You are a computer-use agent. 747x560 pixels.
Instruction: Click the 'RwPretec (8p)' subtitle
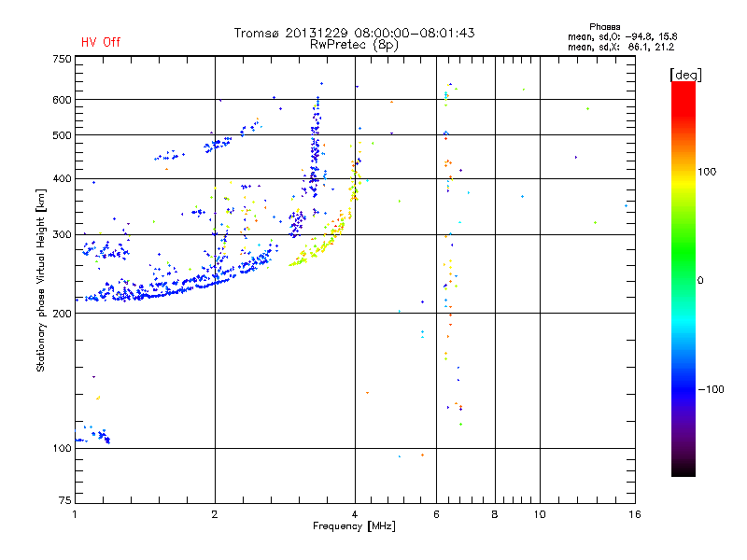pos(354,45)
